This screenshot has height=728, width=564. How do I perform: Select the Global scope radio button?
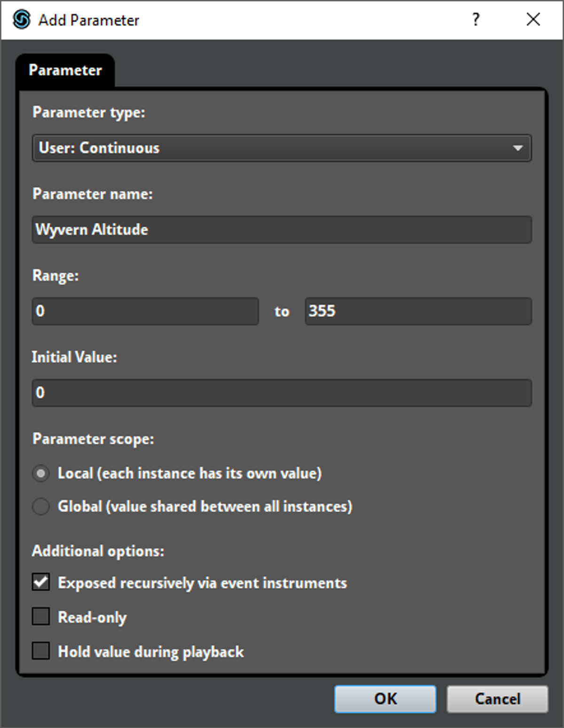41,507
